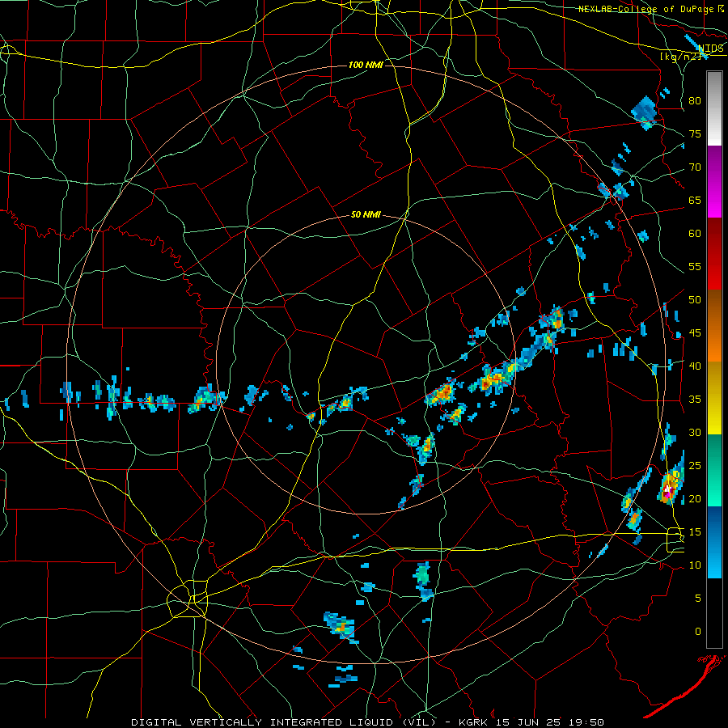
Task: Pick the black bottom color bar segment
Action: (714, 613)
